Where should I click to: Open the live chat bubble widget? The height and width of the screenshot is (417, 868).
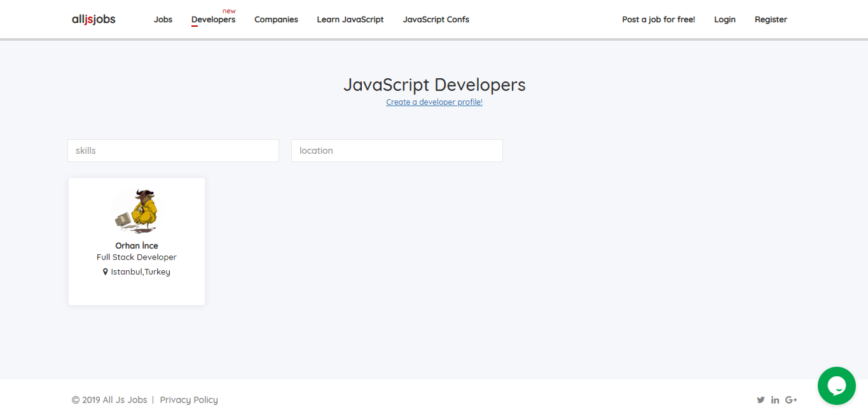pyautogui.click(x=836, y=385)
